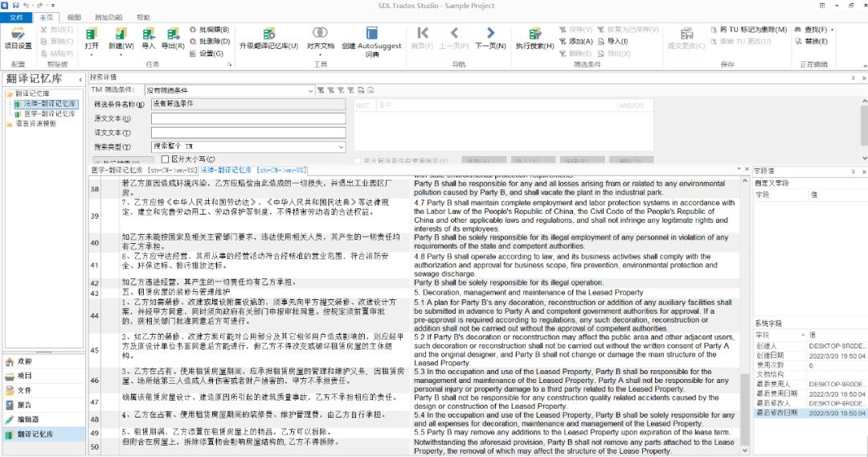Open the 欢迎 welcome view in the navigation pane
Screen dimensions: 868x457
click(x=43, y=361)
